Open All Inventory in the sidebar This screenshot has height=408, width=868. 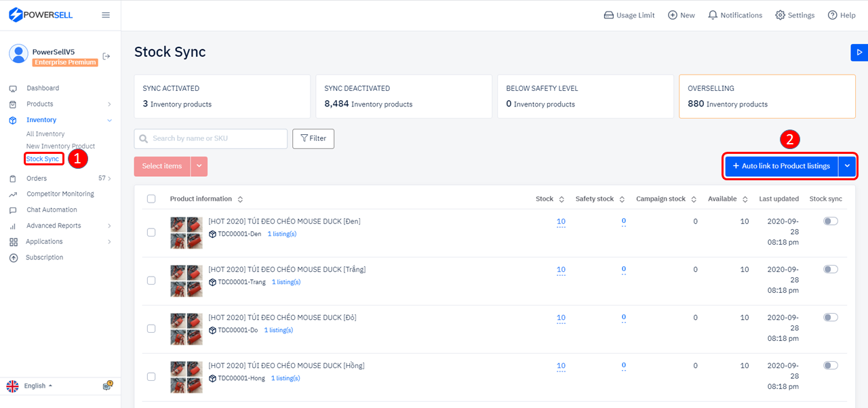tap(45, 134)
